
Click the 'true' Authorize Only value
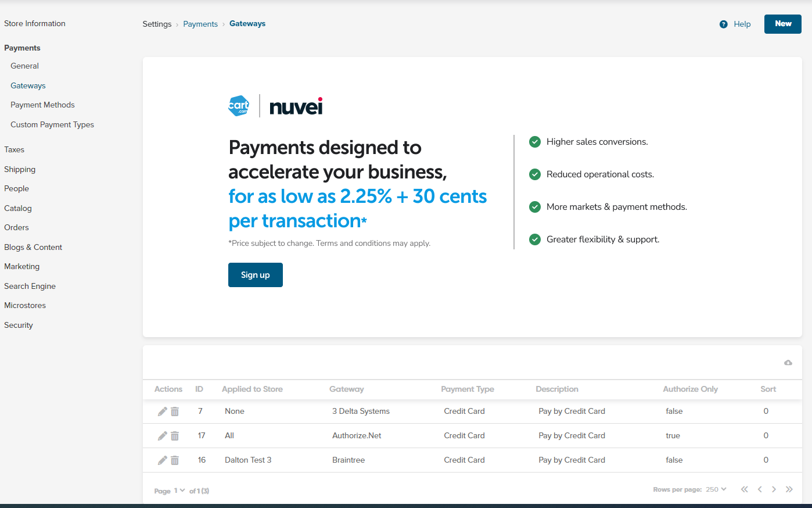tap(673, 436)
